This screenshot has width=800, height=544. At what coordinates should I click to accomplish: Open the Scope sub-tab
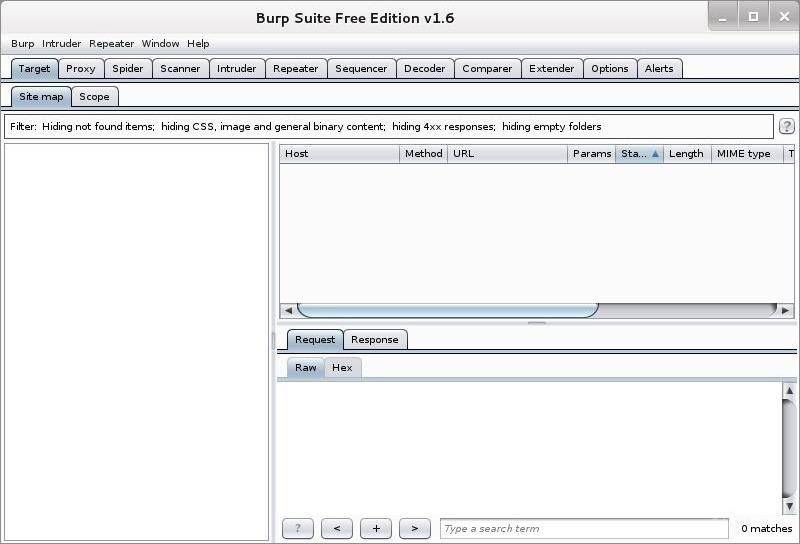coord(94,96)
